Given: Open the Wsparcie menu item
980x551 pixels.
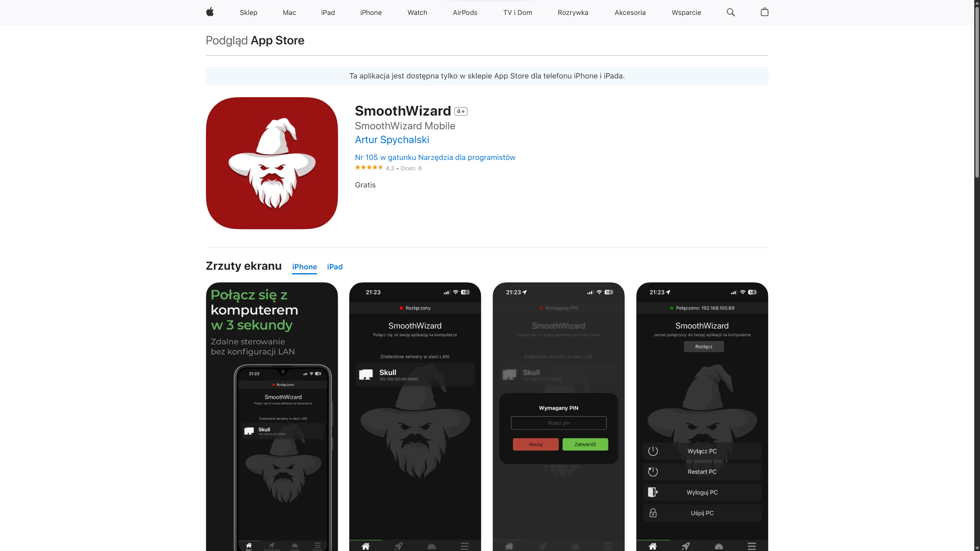Looking at the screenshot, I should 686,12.
